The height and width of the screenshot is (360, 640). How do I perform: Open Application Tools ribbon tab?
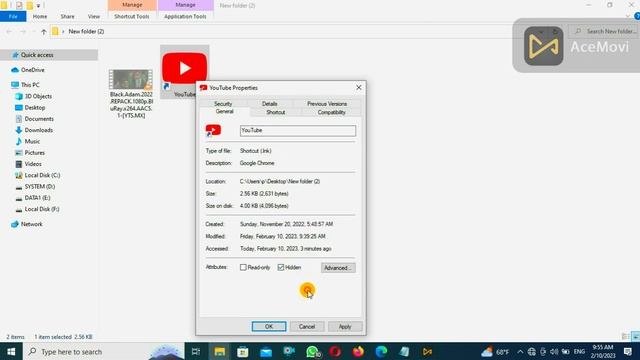[185, 16]
